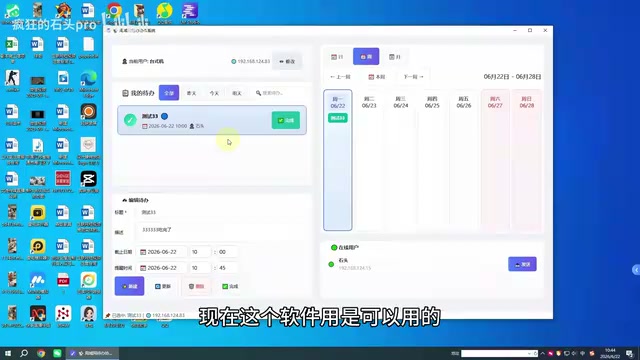Click the 提醒时间 minute field showing 45
The width and height of the screenshot is (640, 360).
pos(227,268)
